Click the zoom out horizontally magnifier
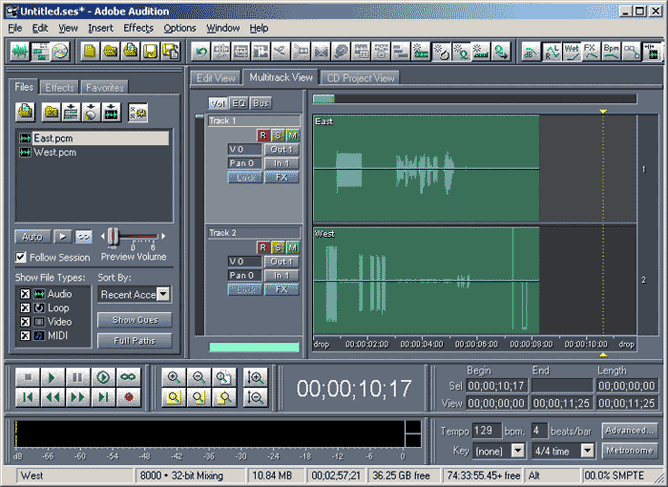 [199, 377]
